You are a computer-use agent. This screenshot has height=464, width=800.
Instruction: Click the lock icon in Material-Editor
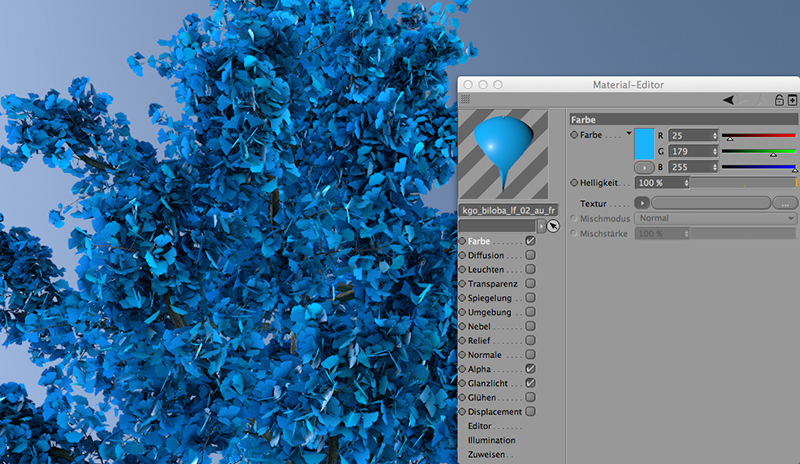(x=779, y=100)
